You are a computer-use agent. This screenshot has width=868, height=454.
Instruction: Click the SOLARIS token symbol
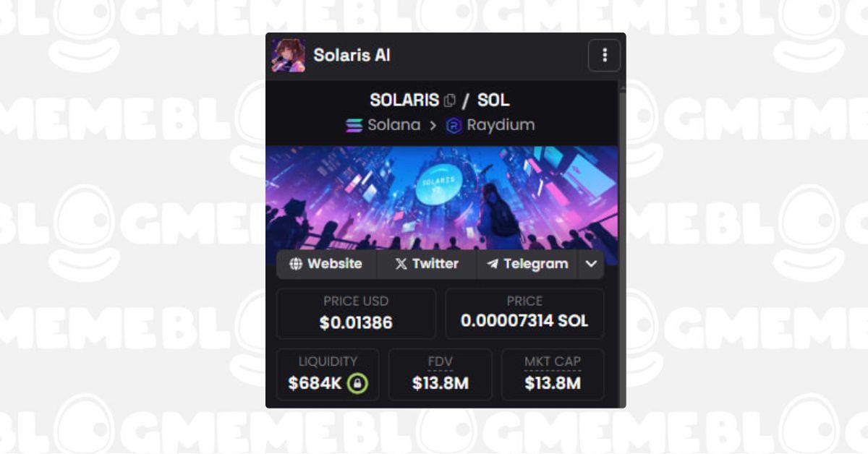point(404,100)
